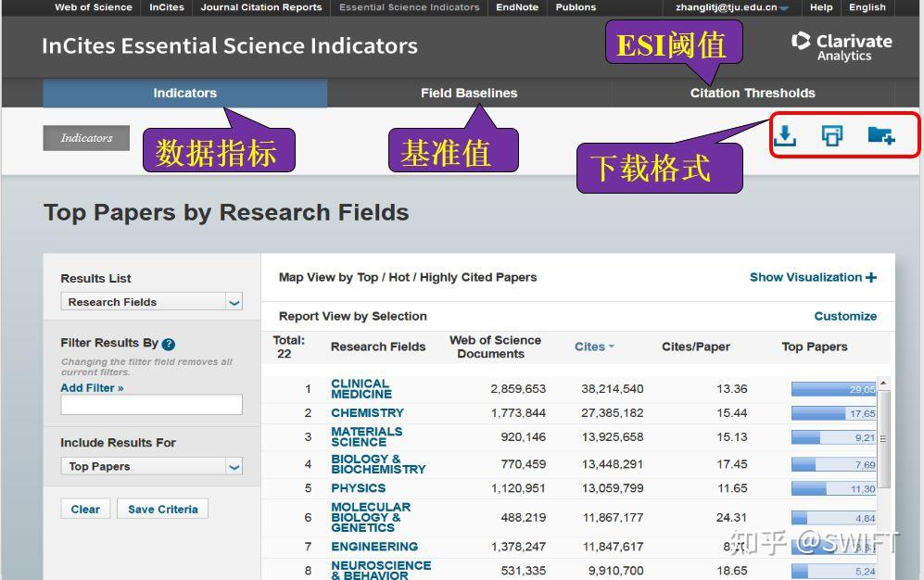The width and height of the screenshot is (924, 580).
Task: Open the print view icon
Action: pos(832,135)
